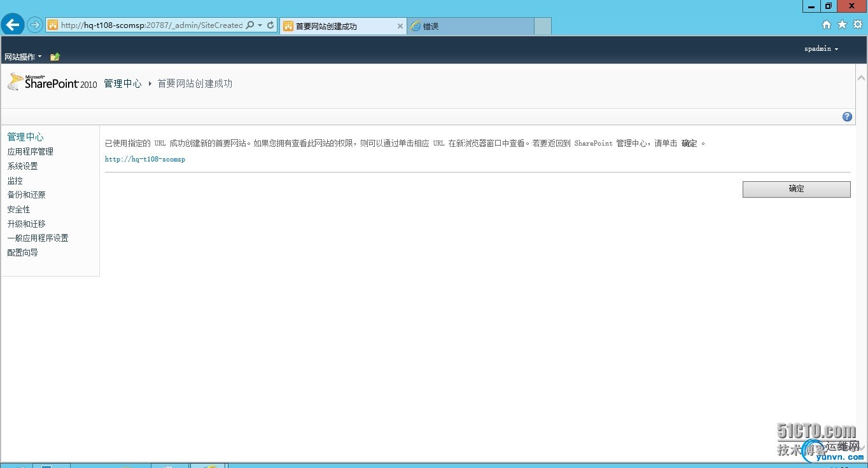Open 安全性 in the sidebar
This screenshot has width=868, height=468.
pyautogui.click(x=19, y=209)
